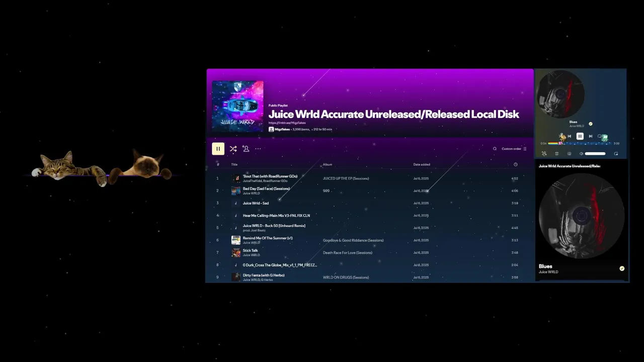Open the linktr.ee/MigzTakes link
The width and height of the screenshot is (644, 362).
tap(287, 123)
